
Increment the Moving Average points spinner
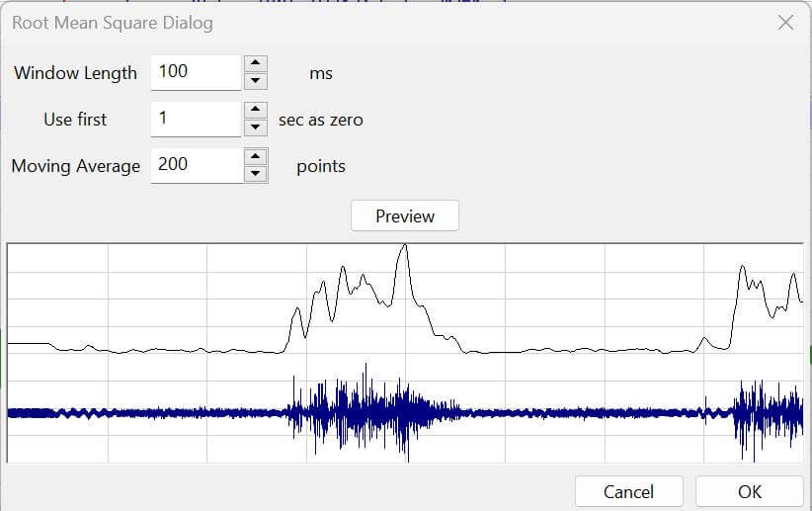(x=256, y=156)
